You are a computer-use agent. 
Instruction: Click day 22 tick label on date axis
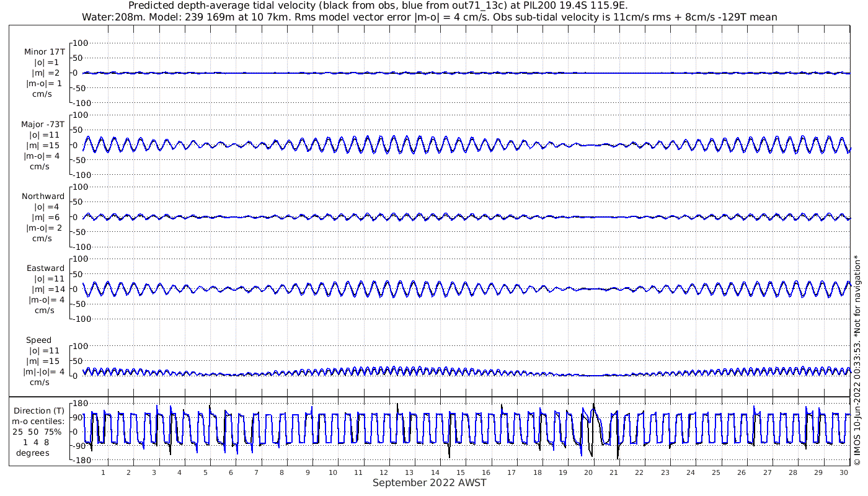(639, 472)
